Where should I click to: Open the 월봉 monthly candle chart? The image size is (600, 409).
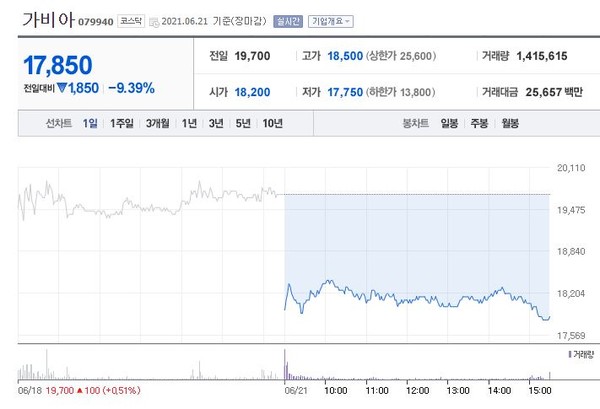(510, 123)
